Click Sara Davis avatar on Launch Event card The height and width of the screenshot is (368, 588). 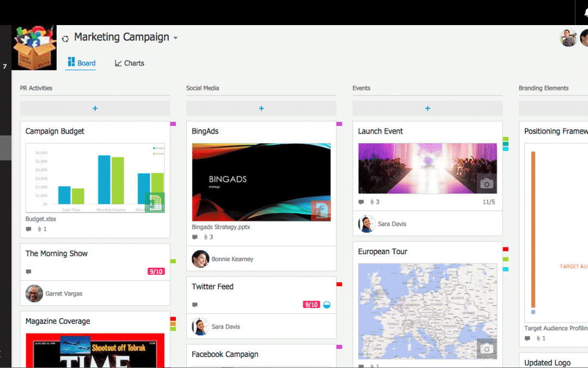click(x=367, y=224)
